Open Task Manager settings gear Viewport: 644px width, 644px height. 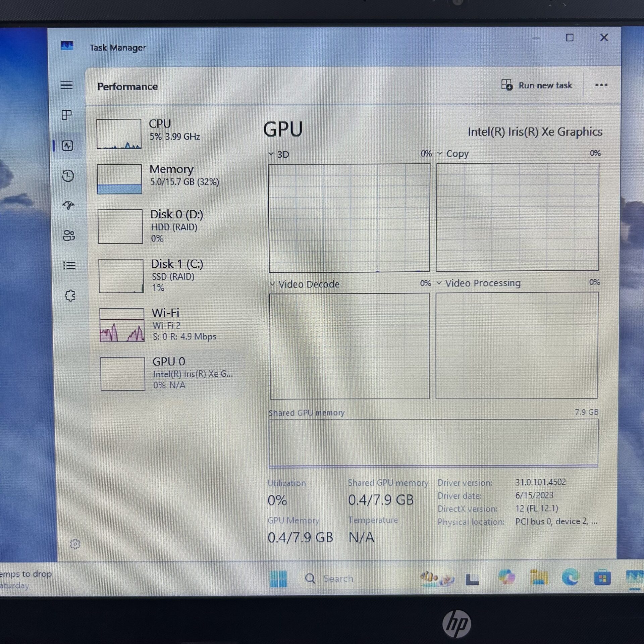point(75,544)
